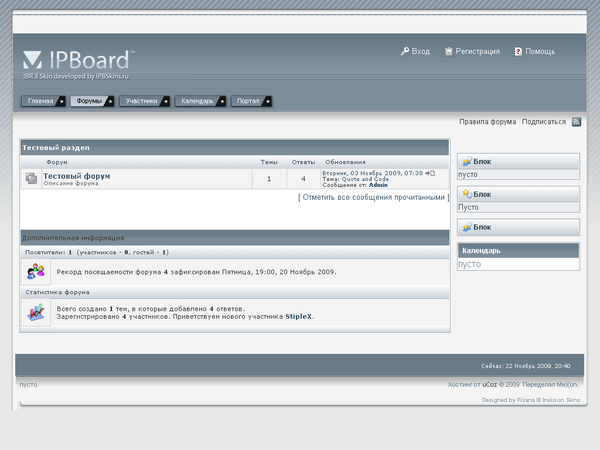Viewport: 600px width, 450px height.
Task: Click the Форум column header
Action: [57, 162]
